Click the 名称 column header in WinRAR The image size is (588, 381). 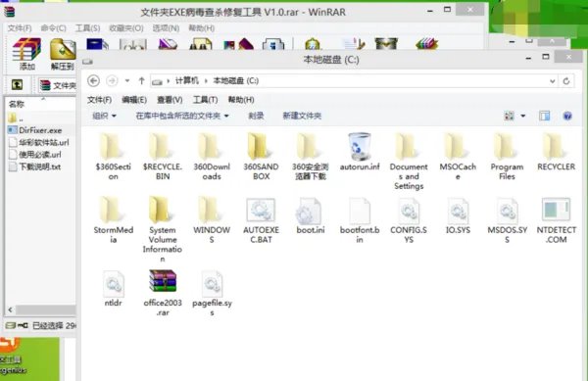tap(17, 104)
